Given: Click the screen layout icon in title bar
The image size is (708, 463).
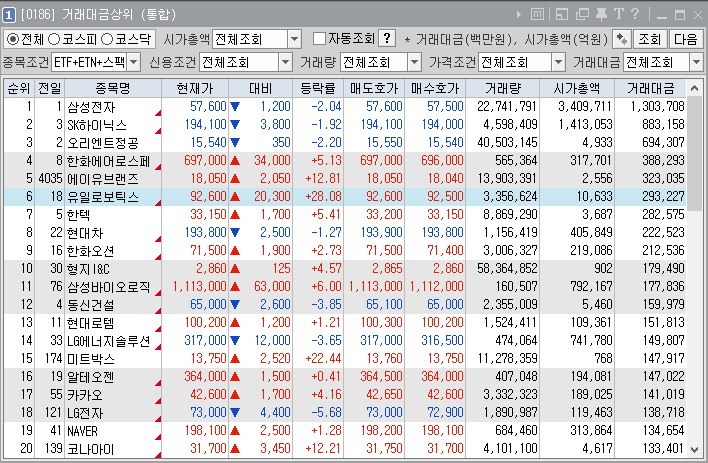Looking at the screenshot, I should (x=562, y=14).
